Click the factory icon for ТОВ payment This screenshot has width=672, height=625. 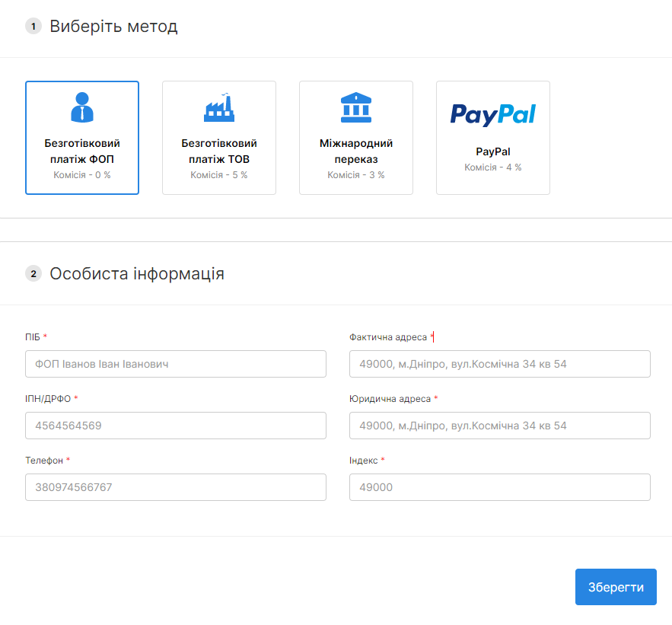click(x=219, y=108)
